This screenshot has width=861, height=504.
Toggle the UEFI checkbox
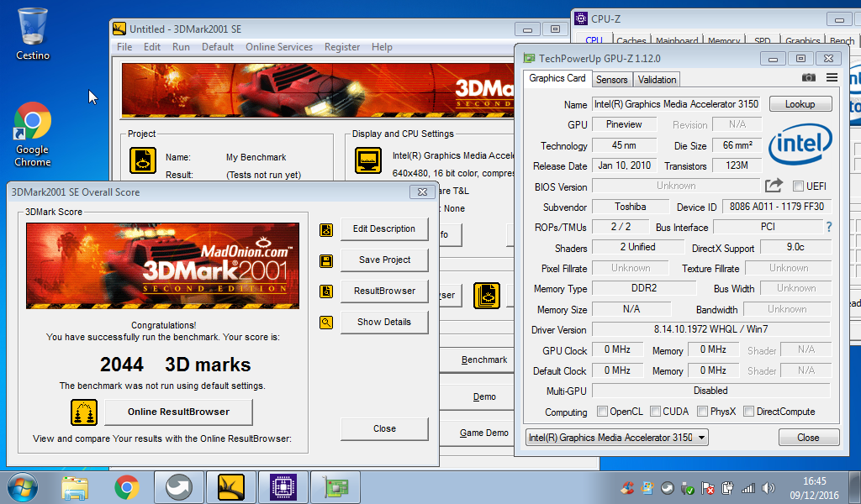[799, 186]
